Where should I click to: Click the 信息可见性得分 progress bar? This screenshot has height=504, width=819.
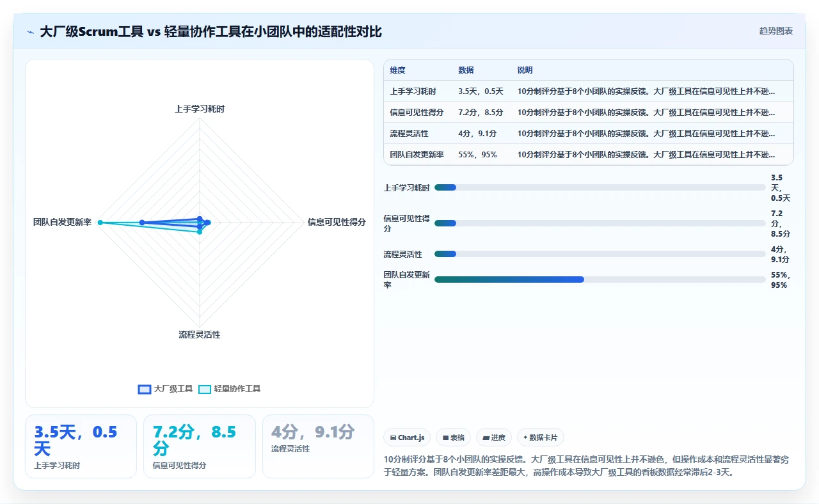600,223
